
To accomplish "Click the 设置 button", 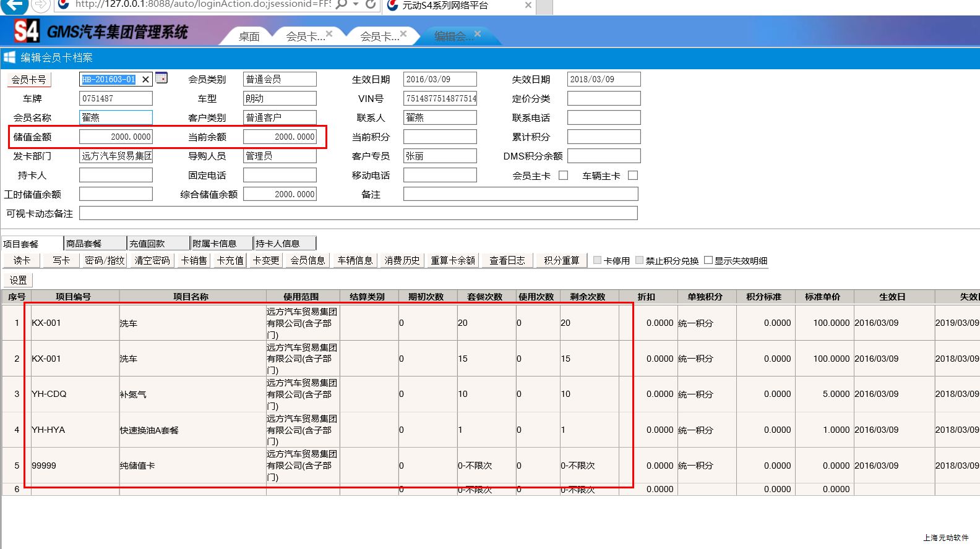I will (x=18, y=280).
